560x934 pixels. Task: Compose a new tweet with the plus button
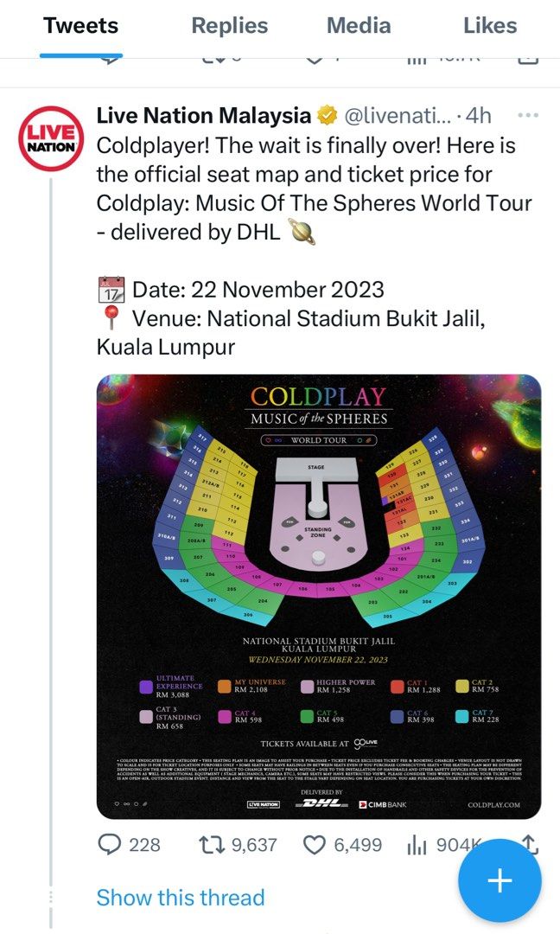click(x=499, y=880)
